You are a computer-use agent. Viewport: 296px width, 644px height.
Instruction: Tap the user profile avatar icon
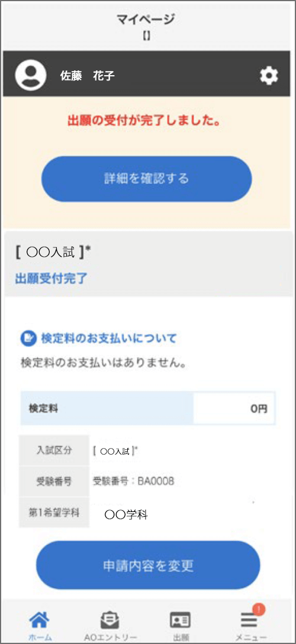31,75
